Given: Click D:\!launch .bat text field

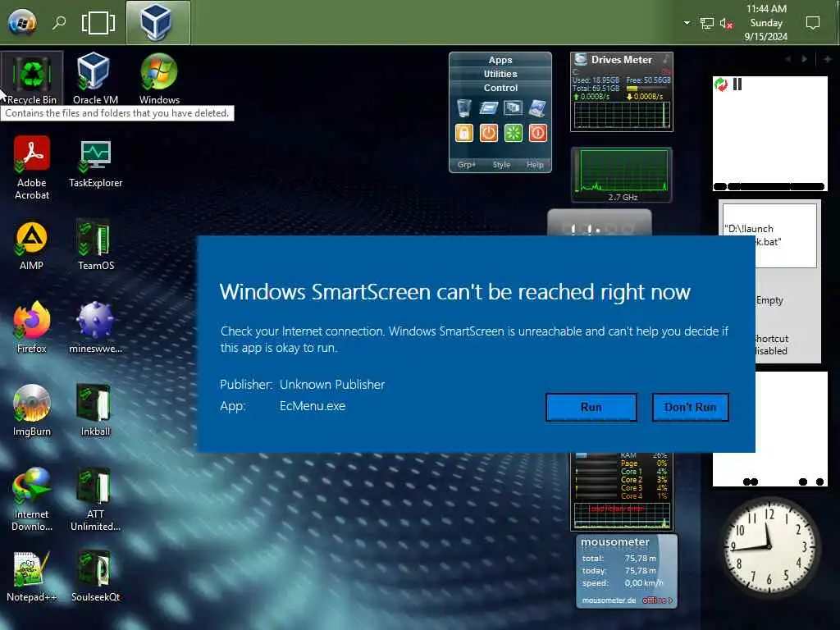Looking at the screenshot, I should 769,235.
